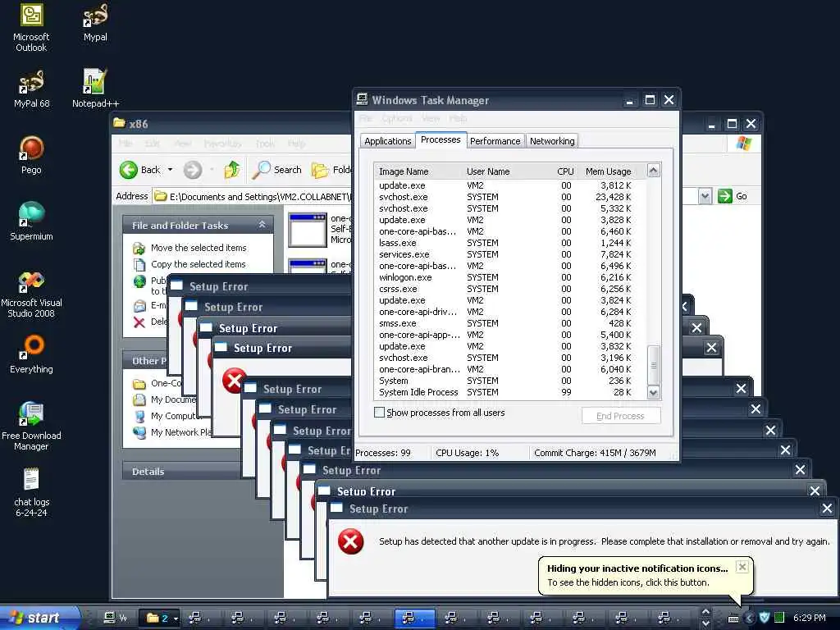Click the Forward arrow in x86 Explorer toolbar

[x=193, y=170]
